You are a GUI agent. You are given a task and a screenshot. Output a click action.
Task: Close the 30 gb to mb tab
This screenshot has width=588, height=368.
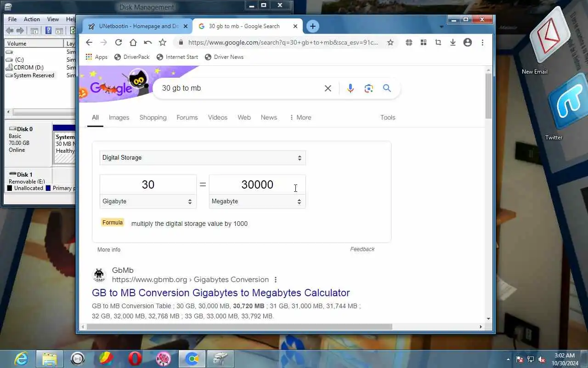pyautogui.click(x=295, y=26)
